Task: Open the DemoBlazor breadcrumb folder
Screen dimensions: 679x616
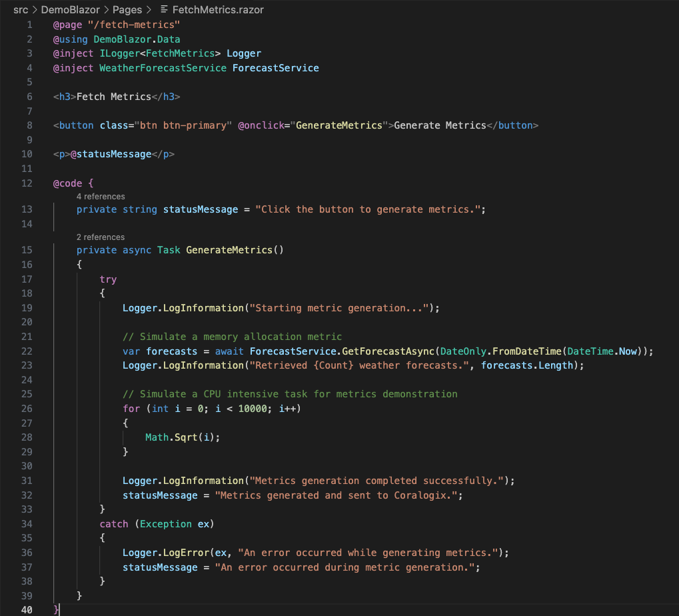Action: 70,9
